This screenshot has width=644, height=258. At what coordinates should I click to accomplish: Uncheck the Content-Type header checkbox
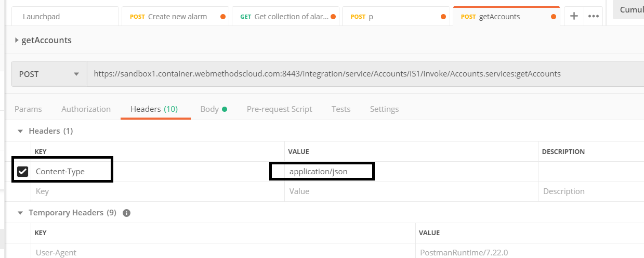(23, 172)
